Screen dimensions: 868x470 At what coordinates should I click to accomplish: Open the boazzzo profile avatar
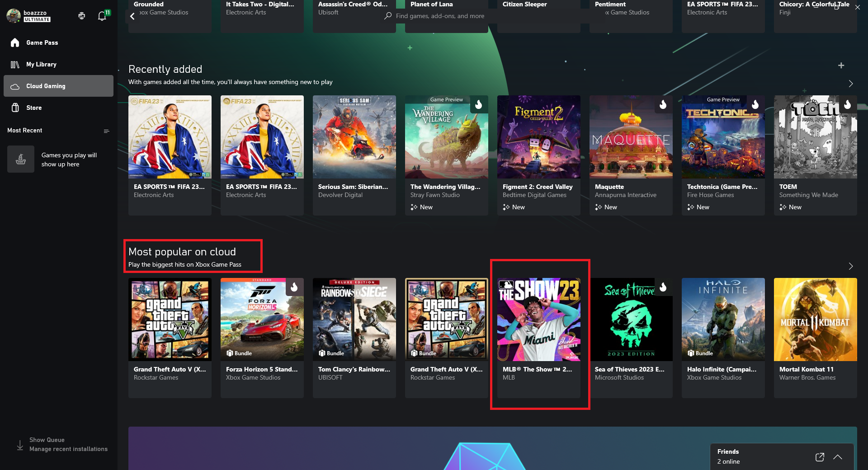coord(14,16)
